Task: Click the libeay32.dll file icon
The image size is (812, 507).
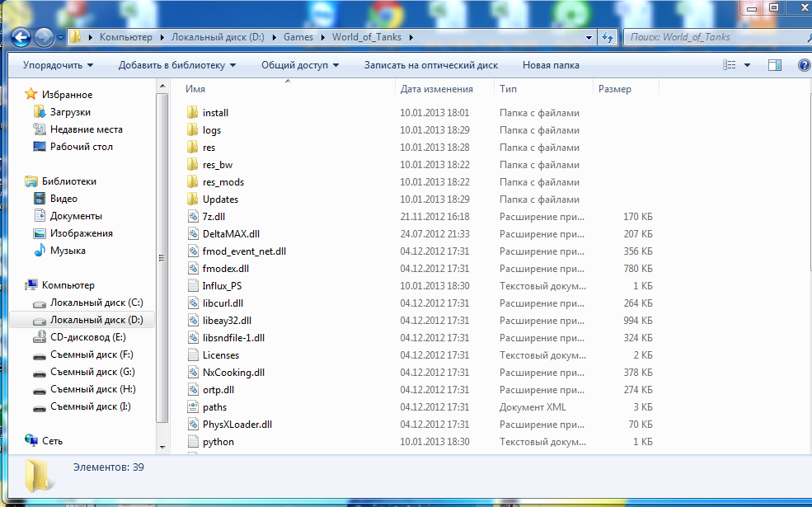Action: [193, 321]
